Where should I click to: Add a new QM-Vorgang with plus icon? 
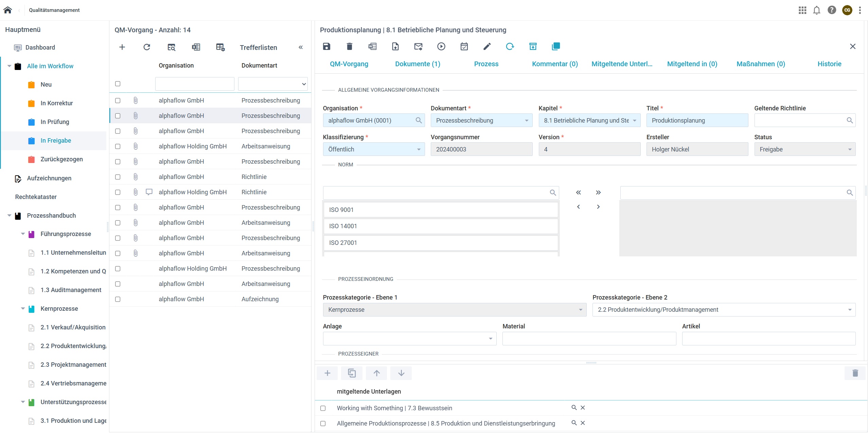(122, 47)
